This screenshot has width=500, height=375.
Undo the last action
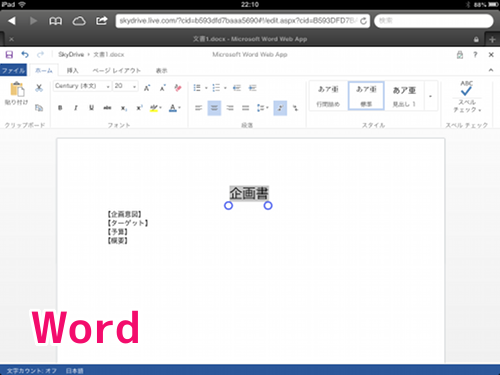25,54
